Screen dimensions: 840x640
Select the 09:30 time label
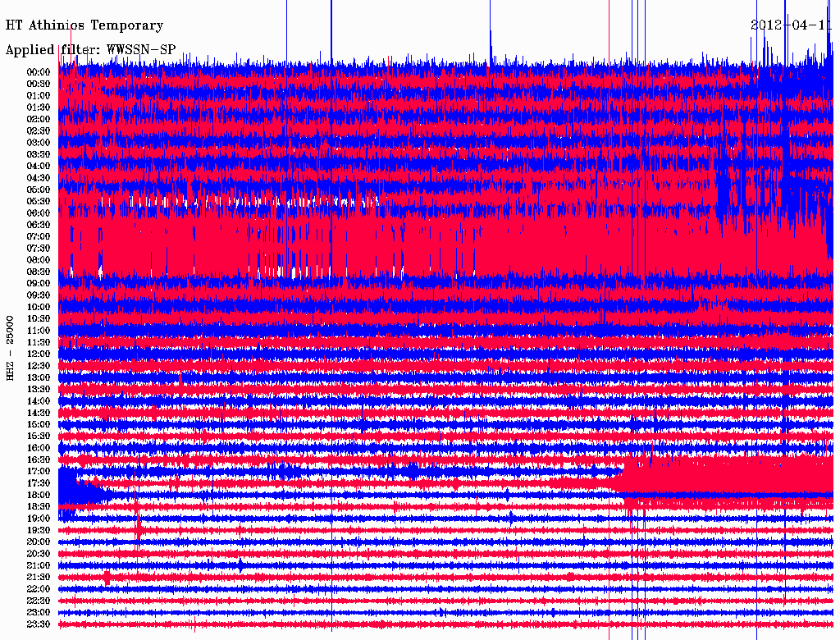39,295
